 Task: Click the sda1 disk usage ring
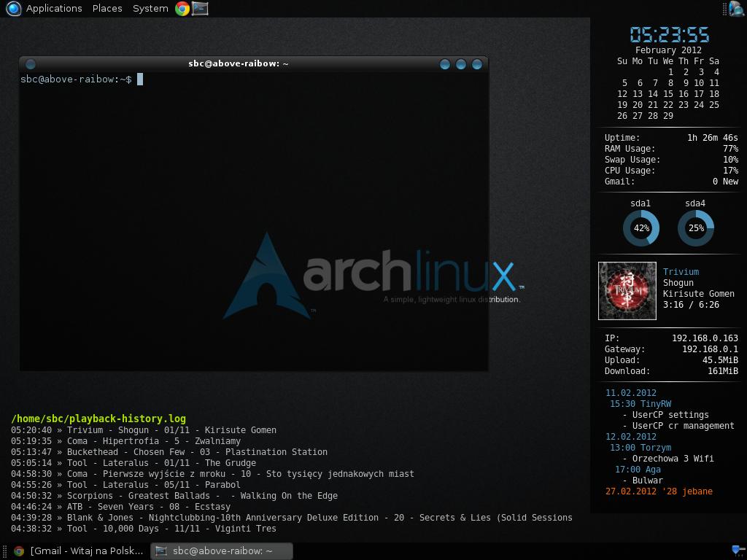(x=641, y=228)
